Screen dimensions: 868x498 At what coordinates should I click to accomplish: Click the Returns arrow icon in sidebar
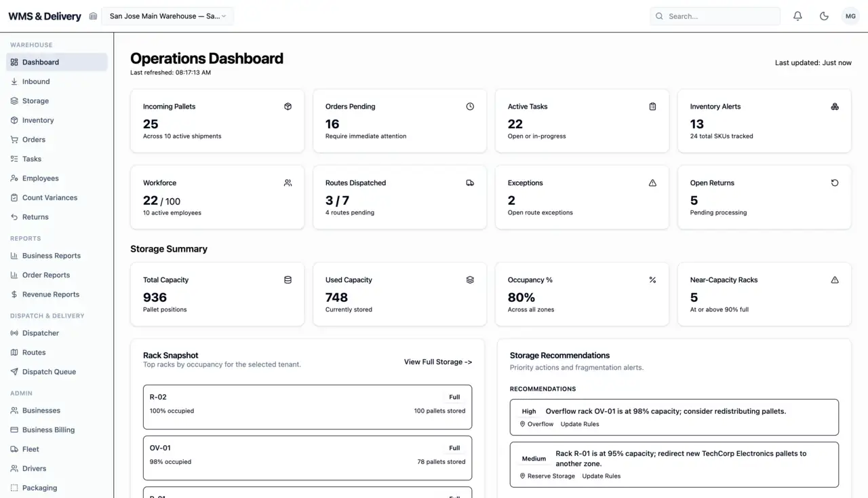14,217
